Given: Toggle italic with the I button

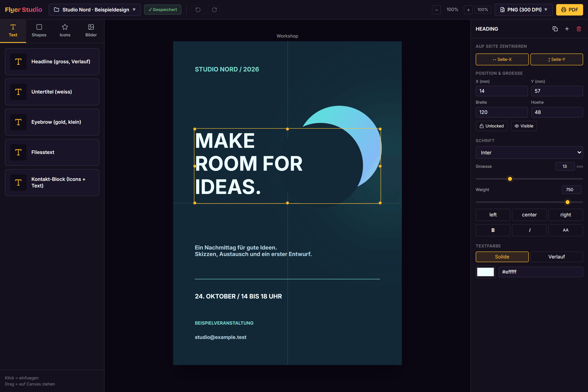Looking at the screenshot, I should pyautogui.click(x=529, y=230).
